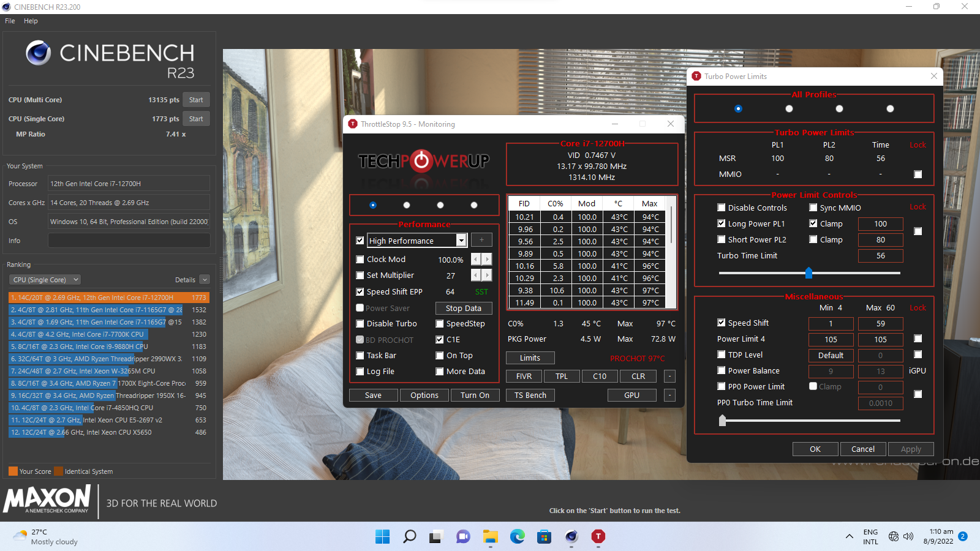Open weather widget on taskbar
Screen dimensions: 980x551
coord(46,537)
